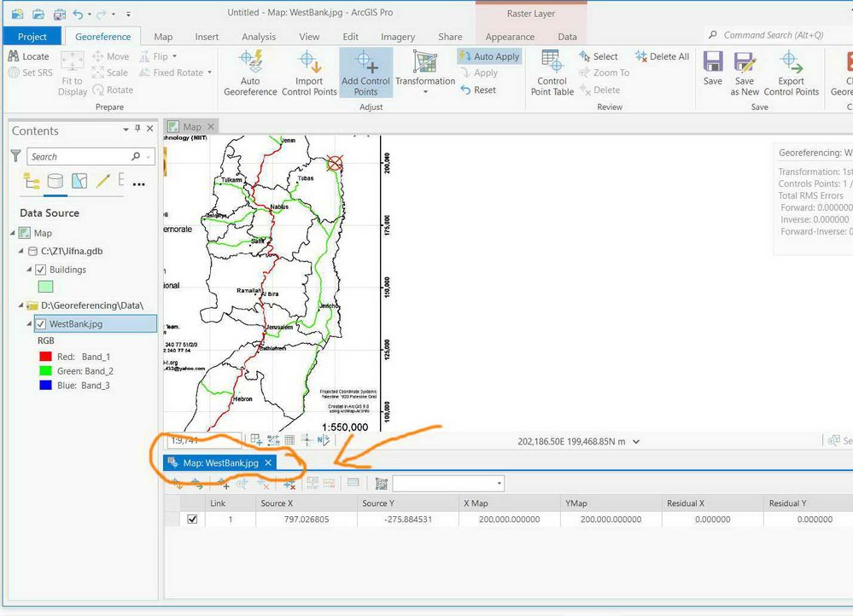Screen dimensions: 853x616
Task: Click Delete All control points
Action: click(x=662, y=56)
